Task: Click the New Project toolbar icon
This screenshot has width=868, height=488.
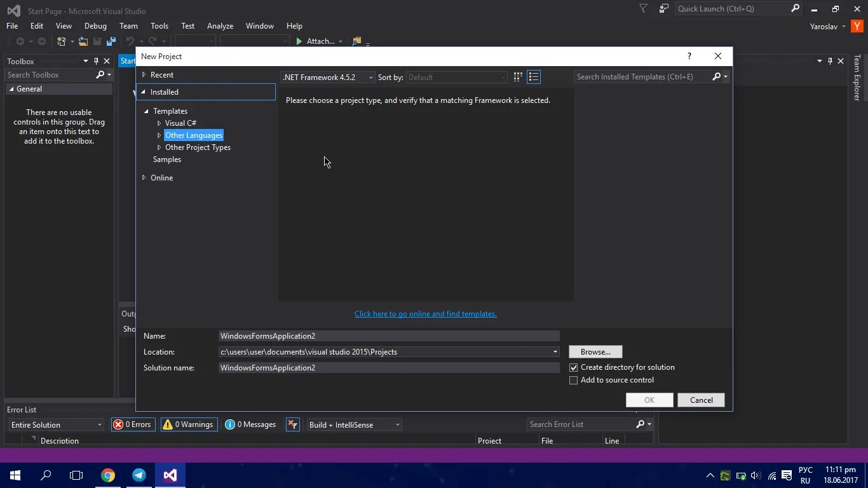Action: [62, 41]
